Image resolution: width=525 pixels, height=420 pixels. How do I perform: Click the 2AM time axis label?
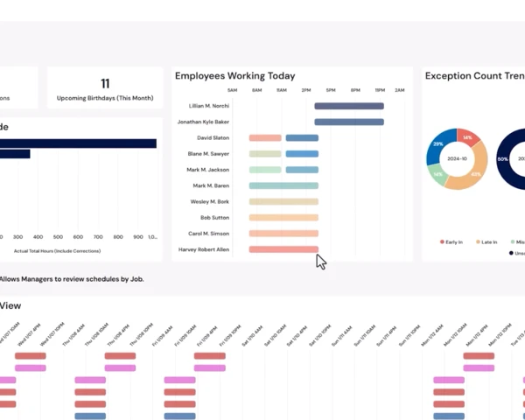coord(400,90)
